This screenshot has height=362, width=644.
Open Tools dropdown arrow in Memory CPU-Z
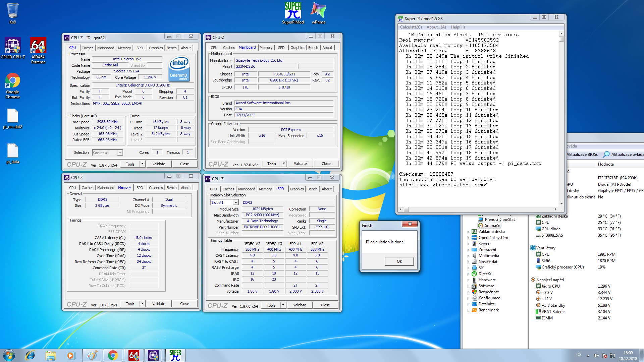[x=142, y=304]
